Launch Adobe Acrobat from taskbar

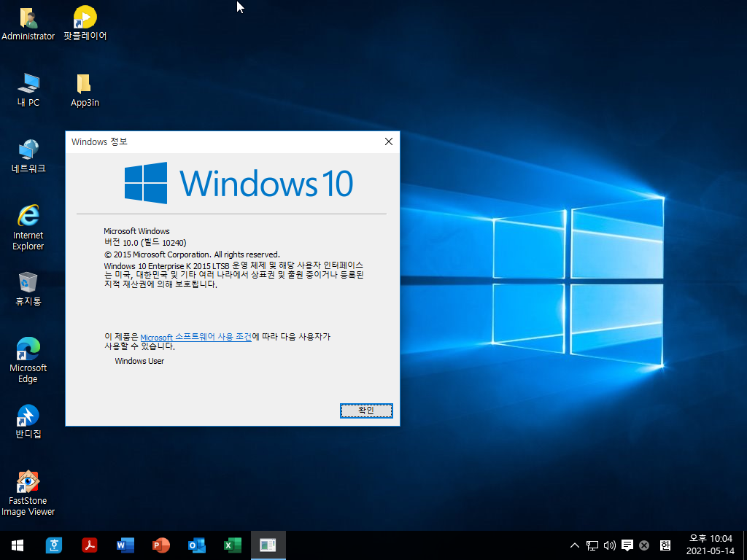(x=90, y=545)
